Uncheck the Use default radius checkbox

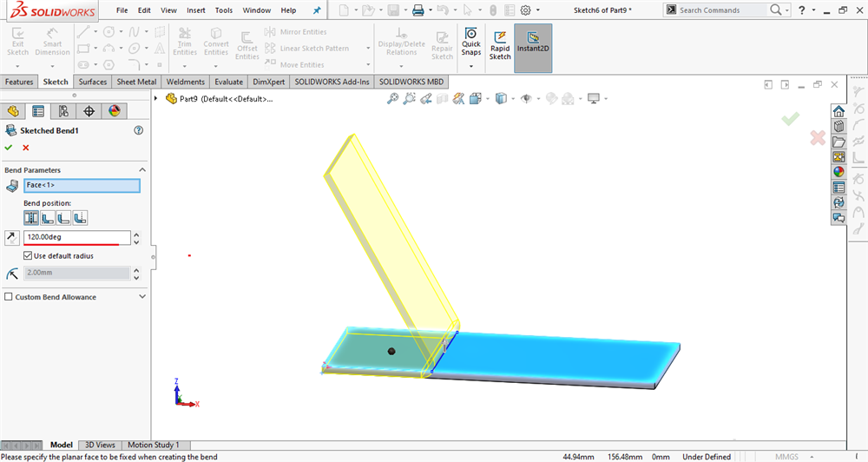(x=28, y=256)
